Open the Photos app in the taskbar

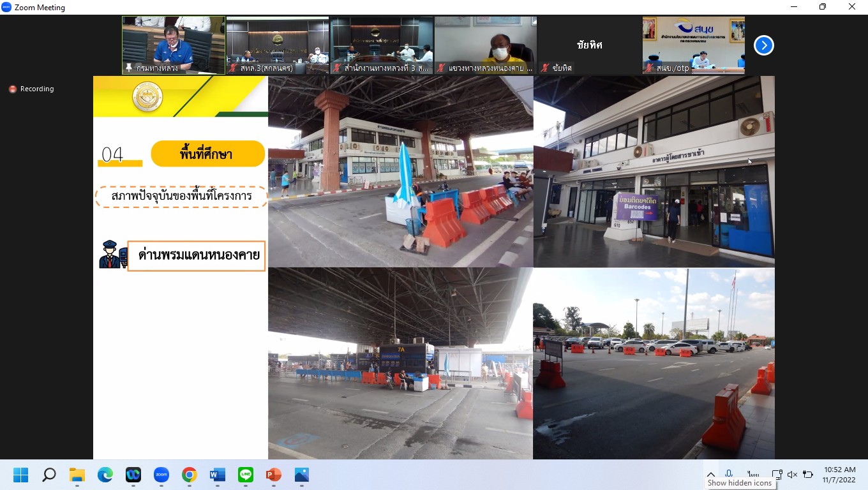click(x=302, y=475)
